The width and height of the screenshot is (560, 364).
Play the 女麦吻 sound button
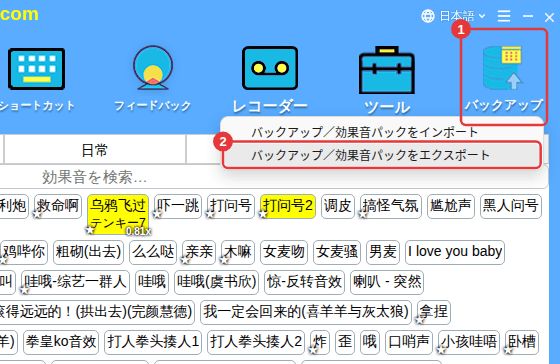click(284, 252)
